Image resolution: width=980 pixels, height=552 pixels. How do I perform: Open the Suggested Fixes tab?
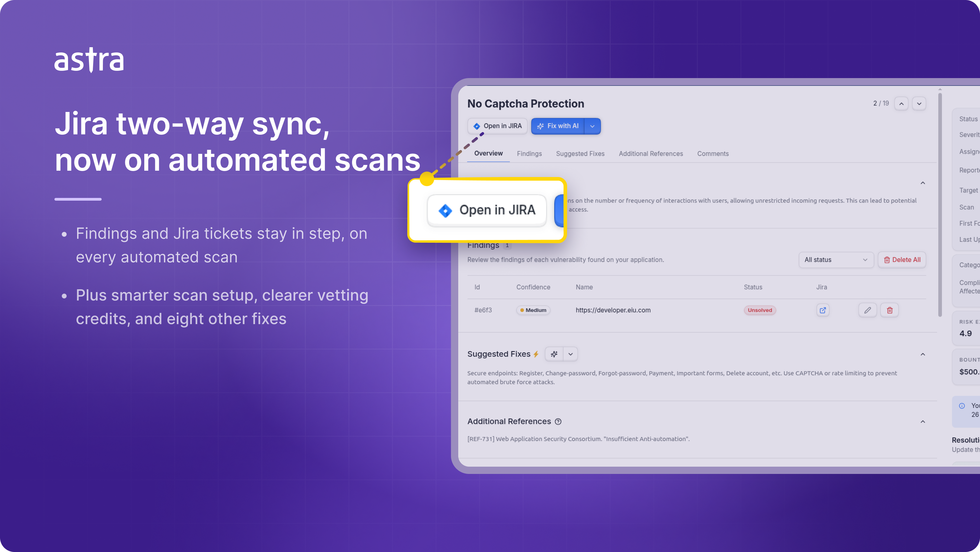[580, 154]
